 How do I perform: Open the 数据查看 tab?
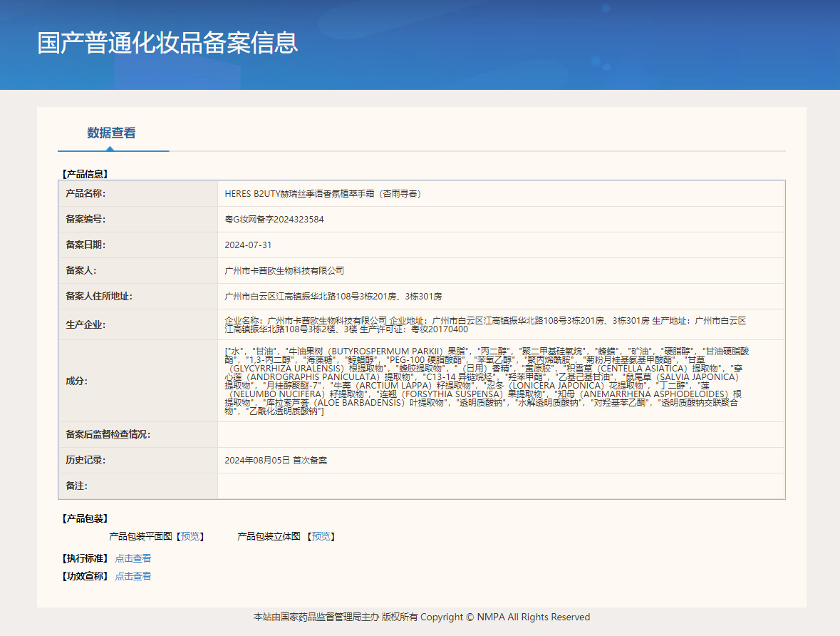pyautogui.click(x=112, y=133)
